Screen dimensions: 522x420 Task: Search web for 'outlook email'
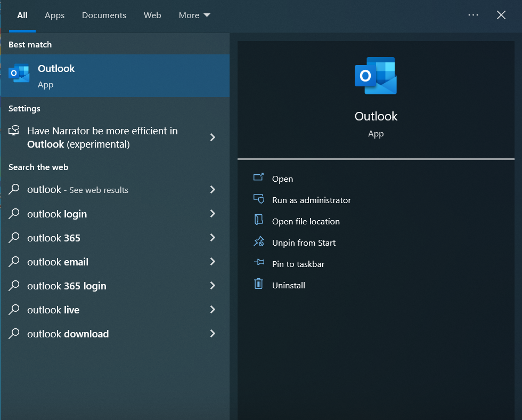(115, 262)
